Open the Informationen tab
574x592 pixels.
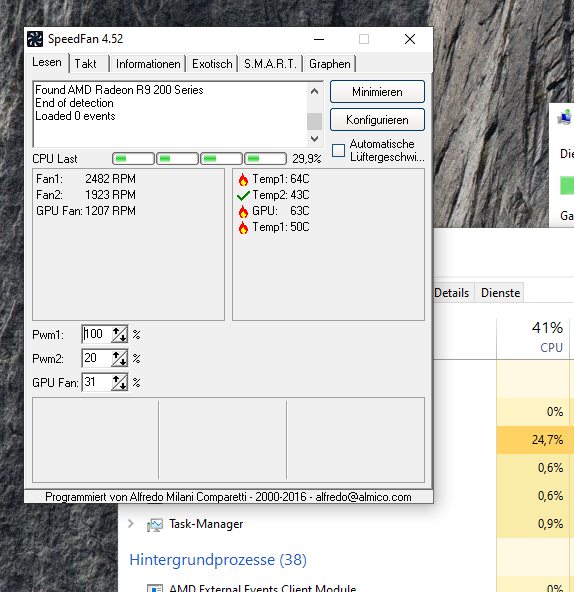pos(148,64)
